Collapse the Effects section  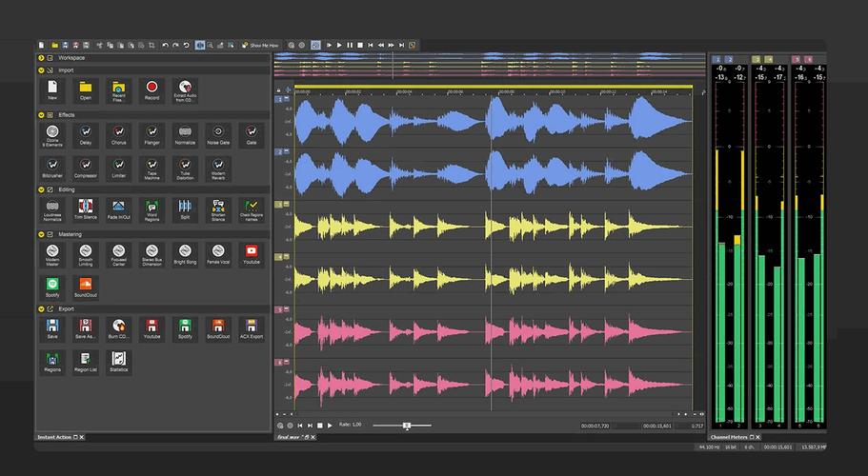click(41, 114)
